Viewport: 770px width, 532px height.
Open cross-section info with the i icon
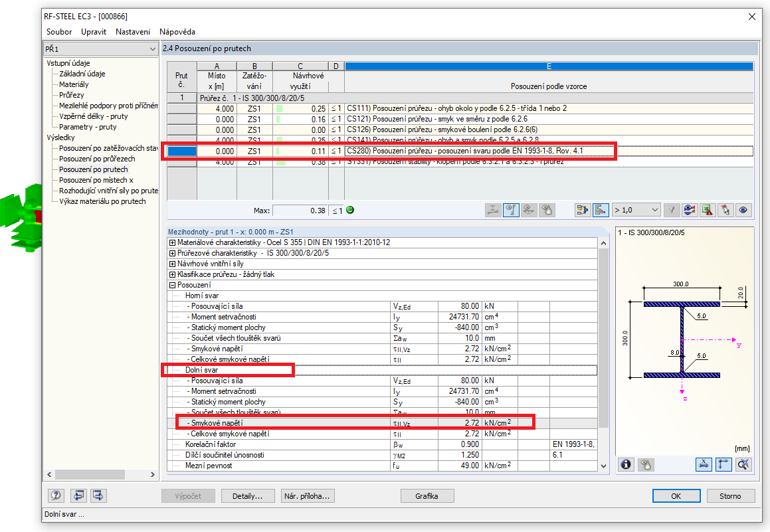point(626,464)
